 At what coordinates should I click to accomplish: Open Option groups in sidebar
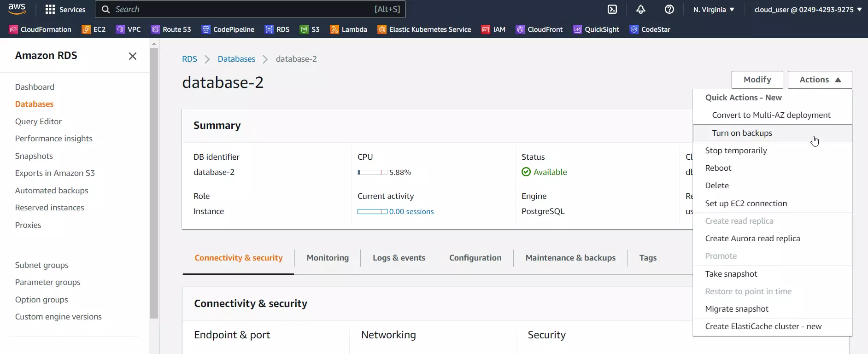[x=41, y=300]
